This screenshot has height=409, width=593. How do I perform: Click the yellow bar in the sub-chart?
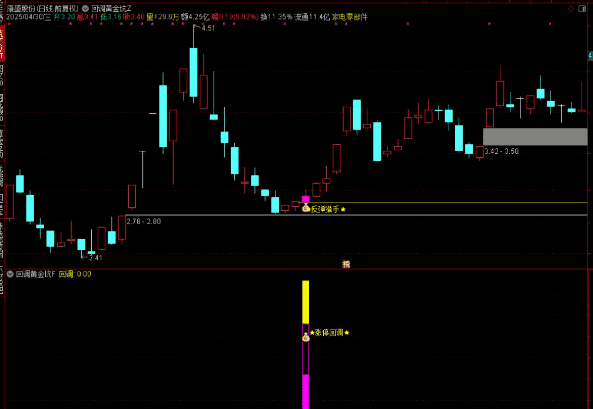(306, 302)
